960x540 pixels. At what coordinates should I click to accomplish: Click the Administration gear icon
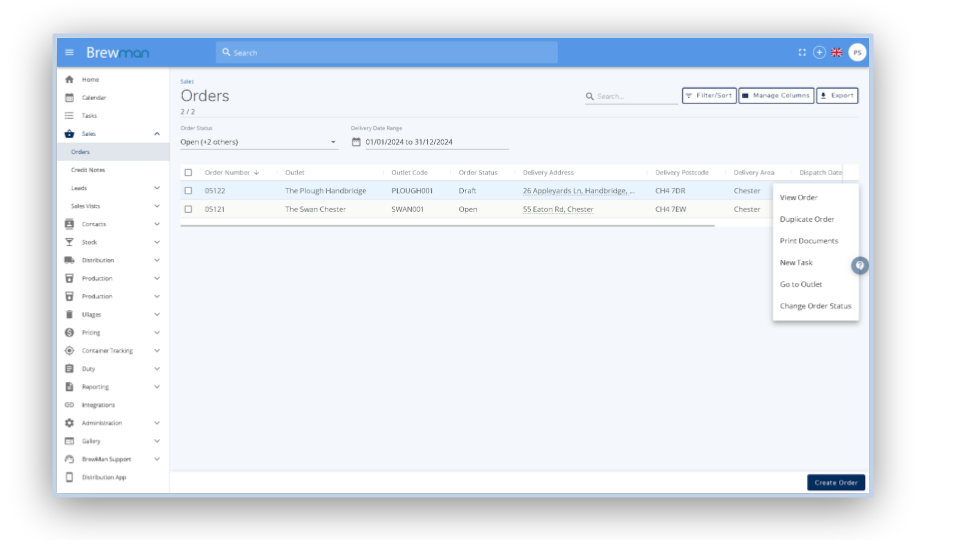[x=69, y=422]
